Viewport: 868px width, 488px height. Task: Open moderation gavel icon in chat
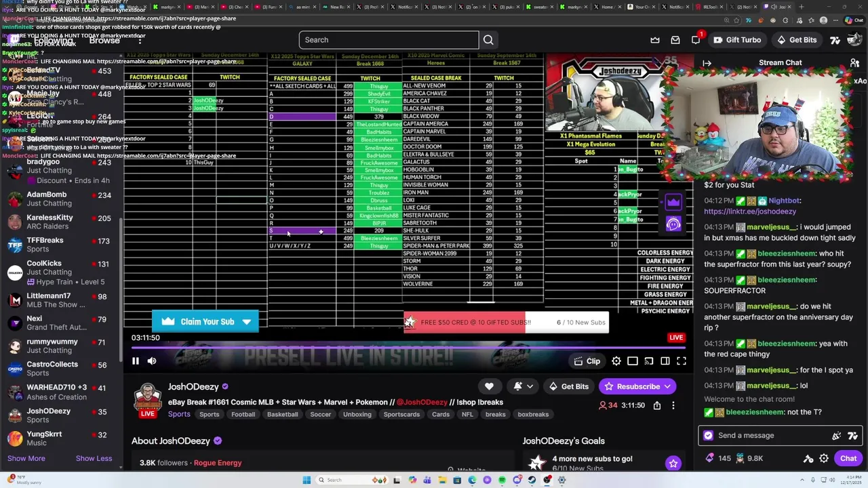click(x=808, y=459)
